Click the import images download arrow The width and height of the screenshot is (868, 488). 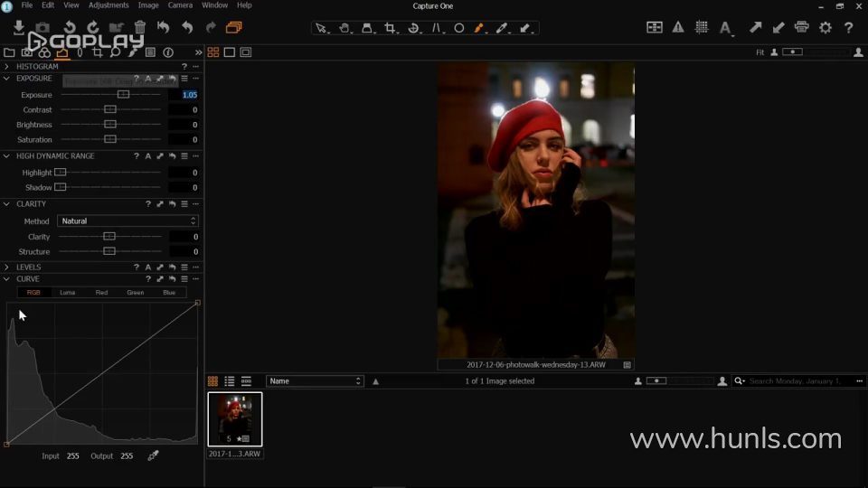click(x=19, y=28)
